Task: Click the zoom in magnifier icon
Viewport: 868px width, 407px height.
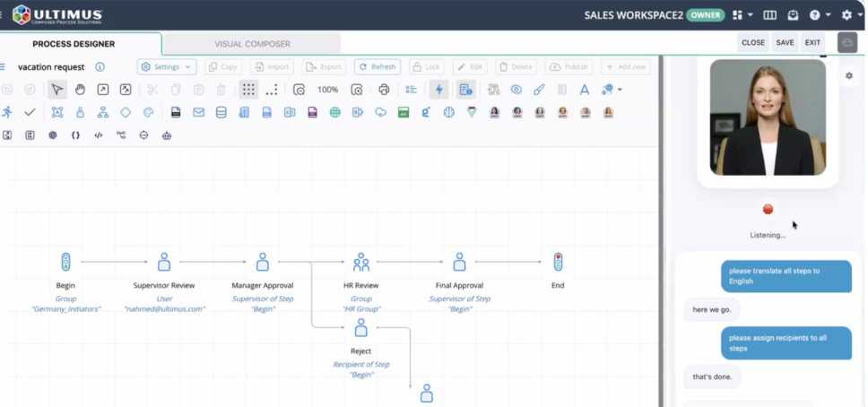Action: tap(357, 90)
